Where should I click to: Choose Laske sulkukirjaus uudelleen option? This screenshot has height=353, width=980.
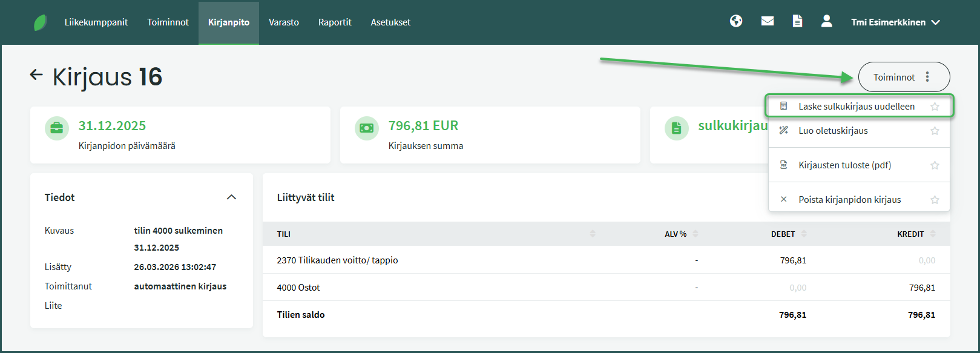[856, 107]
